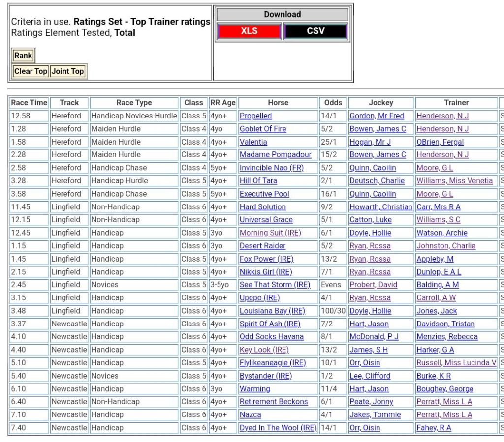Open horse link Propelled
Viewport: 504px width, 442px height.
pyautogui.click(x=255, y=116)
